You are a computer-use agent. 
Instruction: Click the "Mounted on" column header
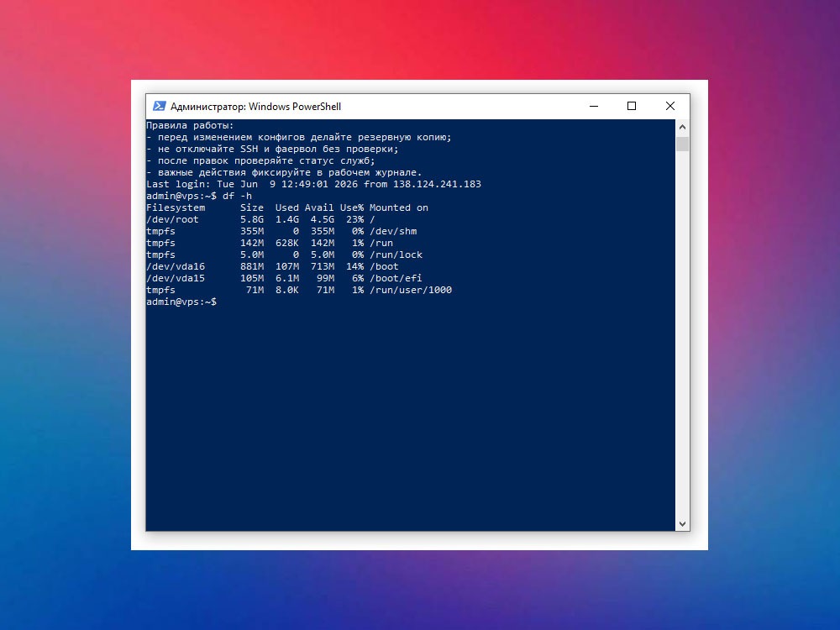coord(398,207)
